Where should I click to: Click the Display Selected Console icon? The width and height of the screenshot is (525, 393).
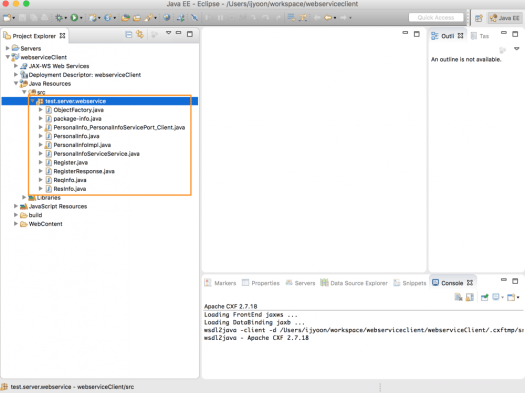point(497,297)
